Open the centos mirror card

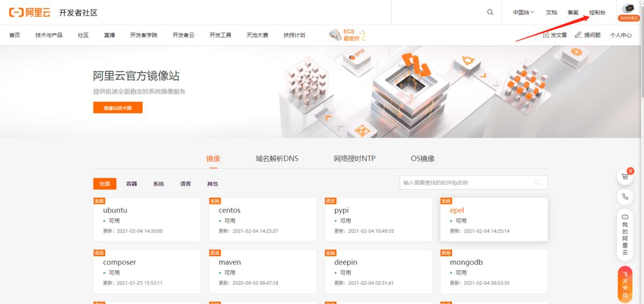pyautogui.click(x=262, y=220)
